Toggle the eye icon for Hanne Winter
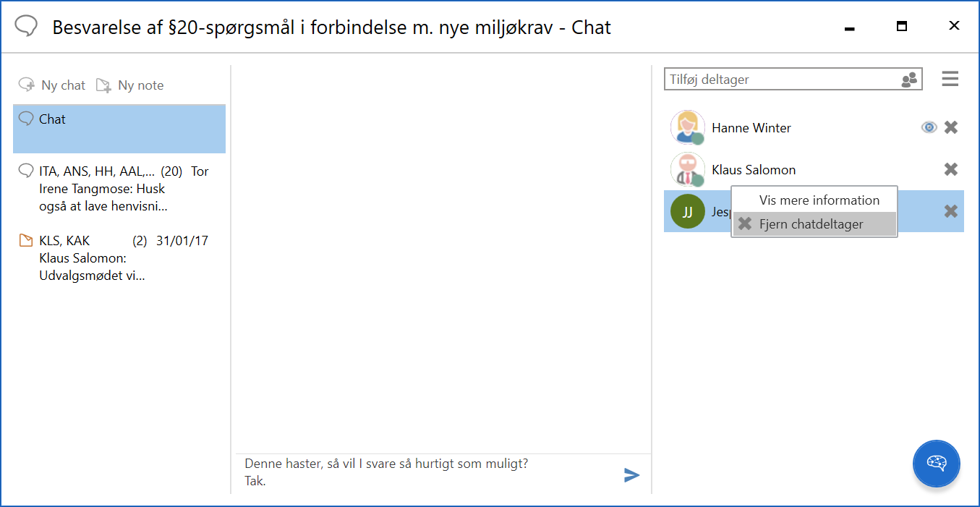Viewport: 980px width, 507px height. tap(929, 127)
